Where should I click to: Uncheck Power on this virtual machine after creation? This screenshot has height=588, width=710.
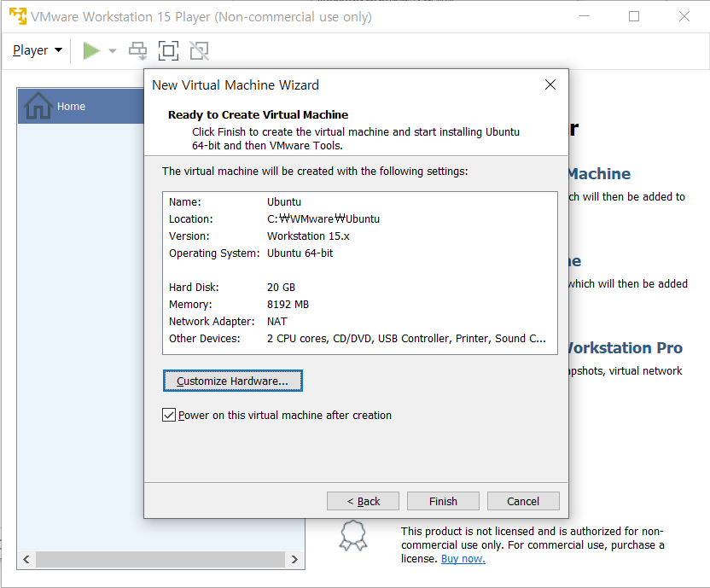click(x=169, y=415)
